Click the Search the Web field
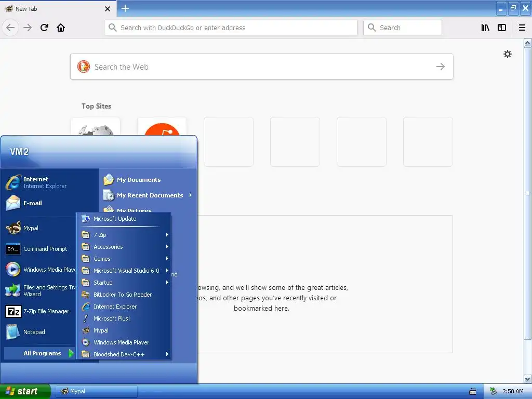Image resolution: width=532 pixels, height=399 pixels. point(262,66)
